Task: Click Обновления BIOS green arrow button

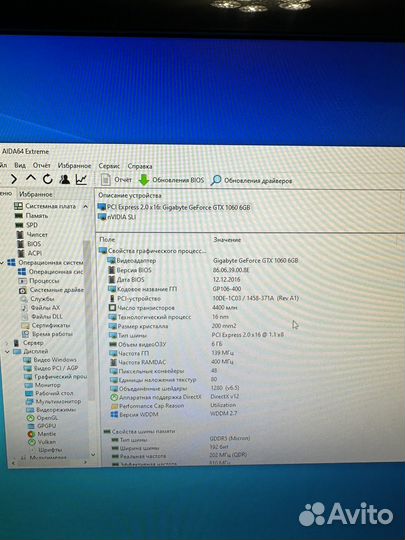Action: click(x=171, y=180)
